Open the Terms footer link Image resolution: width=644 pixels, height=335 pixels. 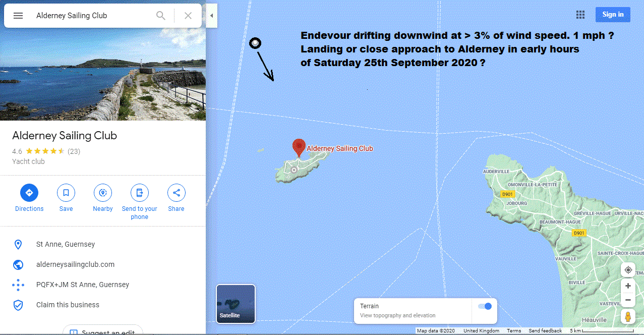(x=514, y=331)
